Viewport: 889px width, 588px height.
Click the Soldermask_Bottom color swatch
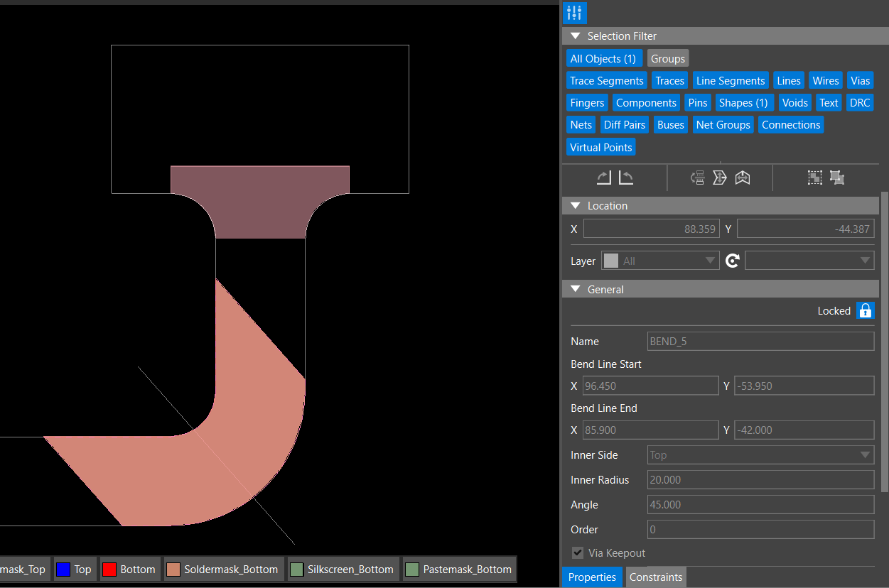point(173,570)
